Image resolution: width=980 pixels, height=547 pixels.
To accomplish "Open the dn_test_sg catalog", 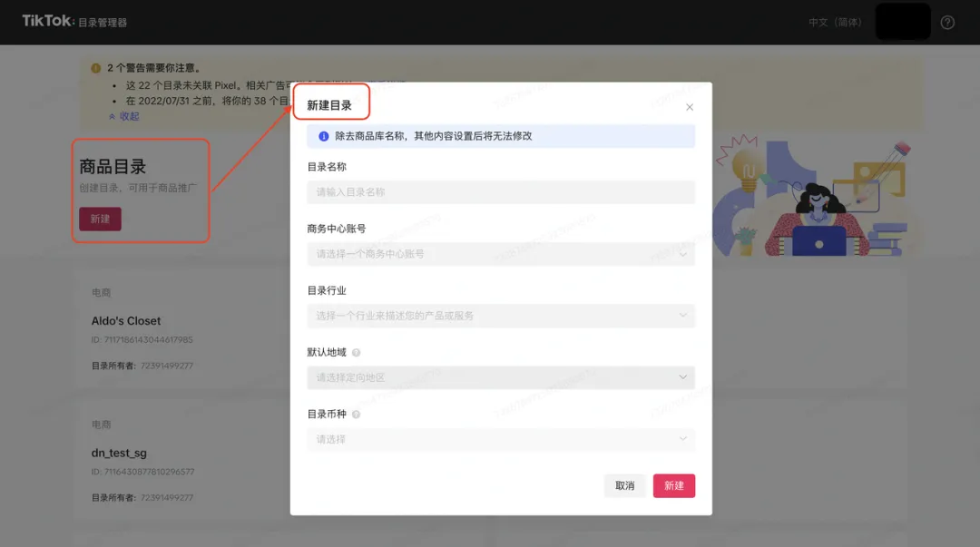I will click(119, 454).
